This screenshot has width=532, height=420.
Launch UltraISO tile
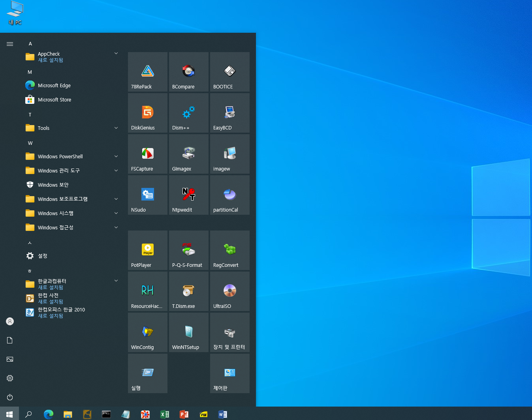click(x=230, y=291)
